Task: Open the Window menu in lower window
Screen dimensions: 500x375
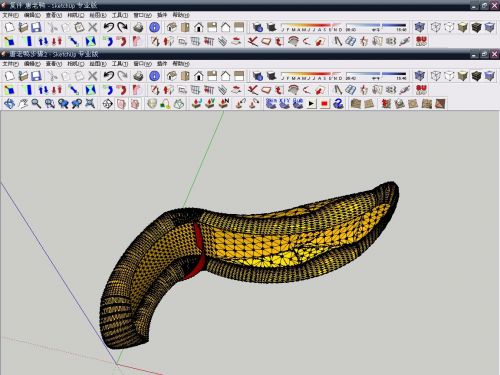Action: (142, 64)
